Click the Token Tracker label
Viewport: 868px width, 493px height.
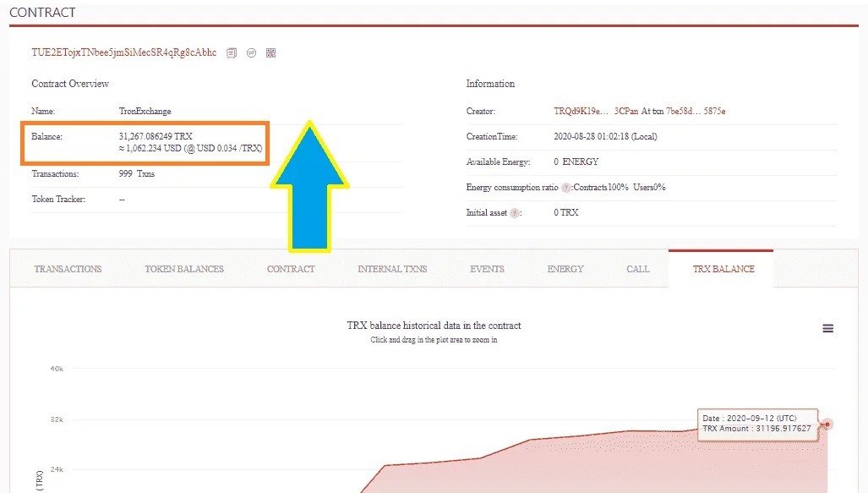58,200
